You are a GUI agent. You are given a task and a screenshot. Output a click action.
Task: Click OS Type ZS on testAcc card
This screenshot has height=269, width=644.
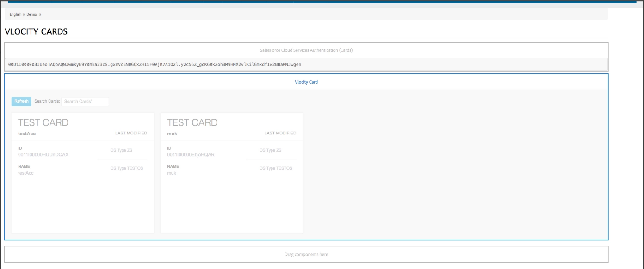point(121,150)
